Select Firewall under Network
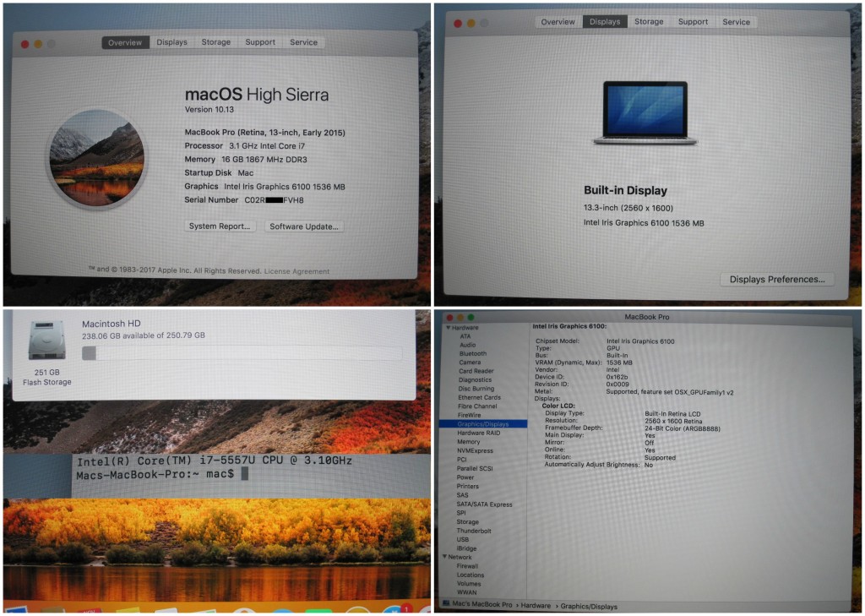This screenshot has width=865, height=616. (467, 566)
